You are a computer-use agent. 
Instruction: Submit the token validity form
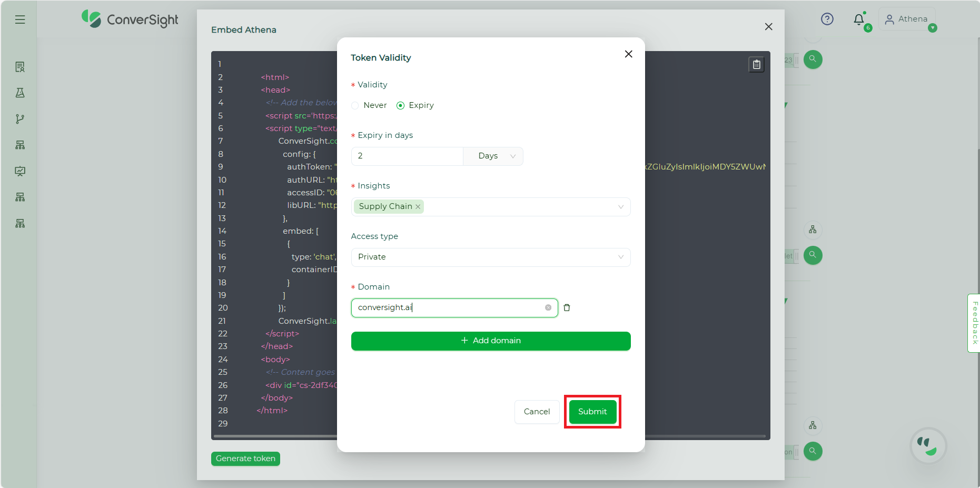[592, 412]
